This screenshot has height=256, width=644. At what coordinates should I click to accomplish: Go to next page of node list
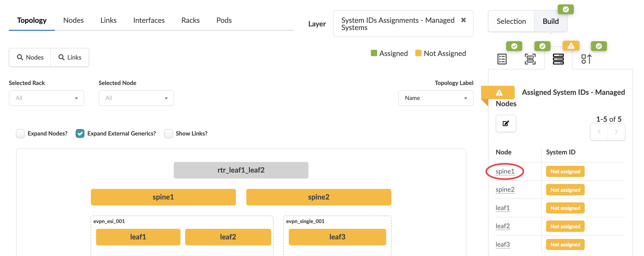(x=616, y=132)
